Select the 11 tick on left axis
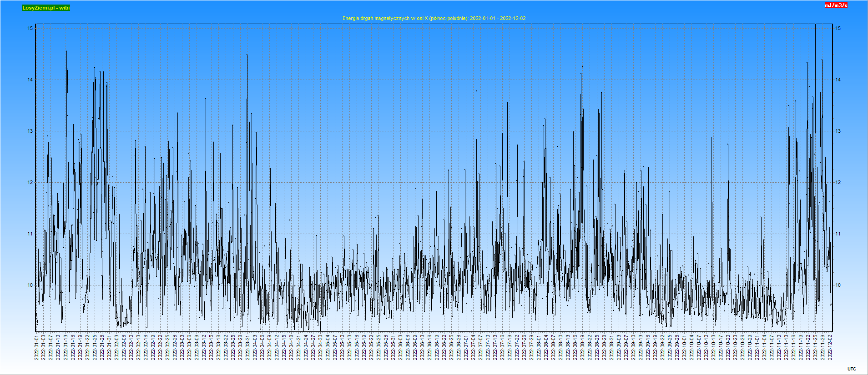 pyautogui.click(x=30, y=234)
